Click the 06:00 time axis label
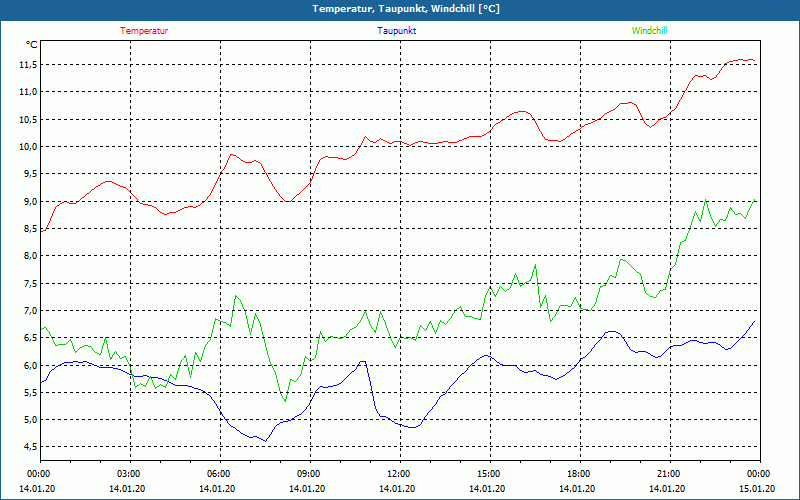The width and height of the screenshot is (800, 500). (218, 474)
